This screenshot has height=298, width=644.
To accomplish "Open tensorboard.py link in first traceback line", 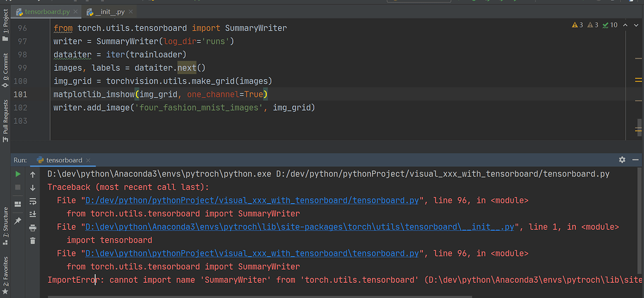I will [x=252, y=201].
